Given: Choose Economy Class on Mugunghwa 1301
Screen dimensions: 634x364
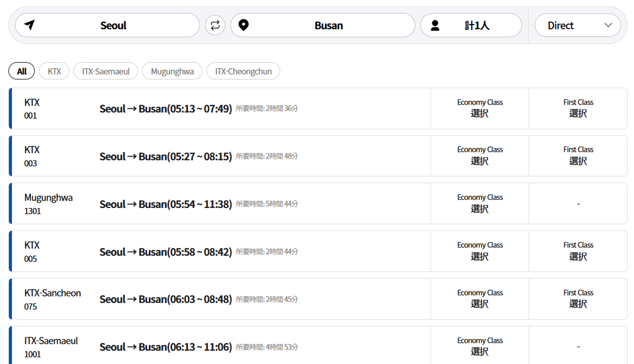Looking at the screenshot, I should (x=479, y=204).
